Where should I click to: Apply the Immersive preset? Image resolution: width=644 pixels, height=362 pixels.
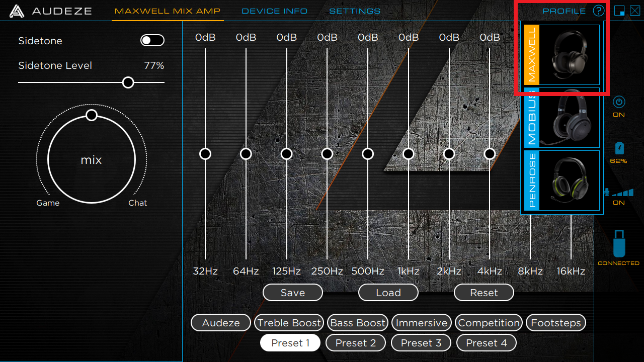pos(422,323)
